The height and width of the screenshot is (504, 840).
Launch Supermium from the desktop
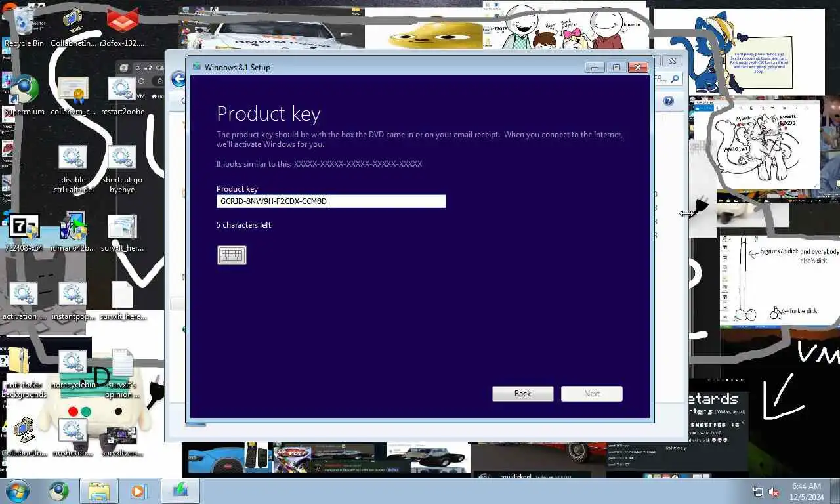[x=24, y=95]
